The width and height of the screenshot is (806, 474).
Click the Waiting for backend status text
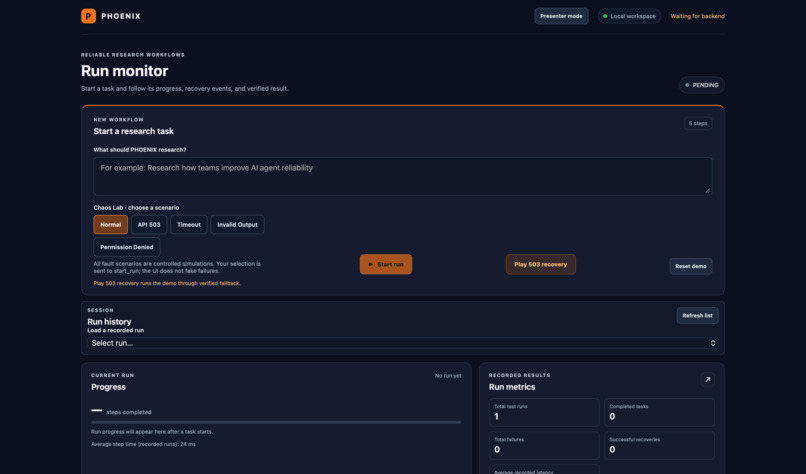698,16
